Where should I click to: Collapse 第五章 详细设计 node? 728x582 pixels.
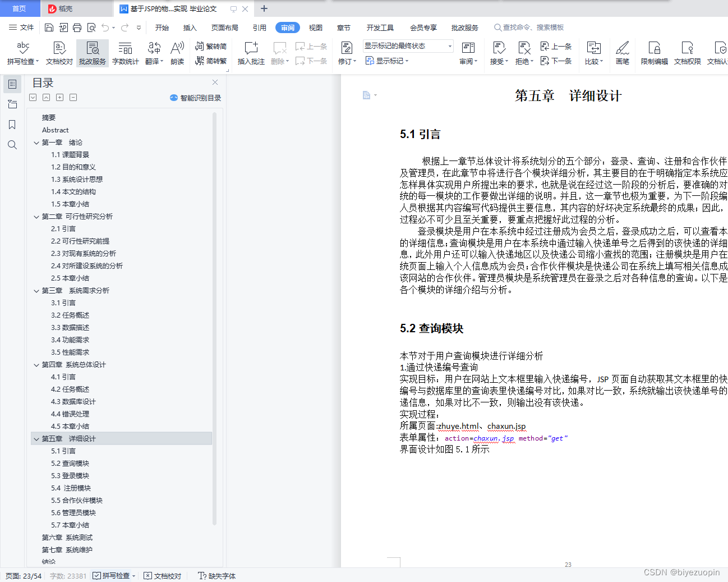point(36,439)
